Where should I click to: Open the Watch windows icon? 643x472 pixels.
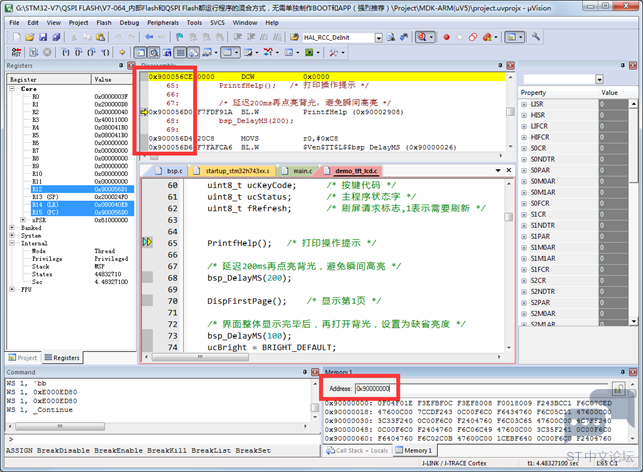pyautogui.click(x=207, y=52)
